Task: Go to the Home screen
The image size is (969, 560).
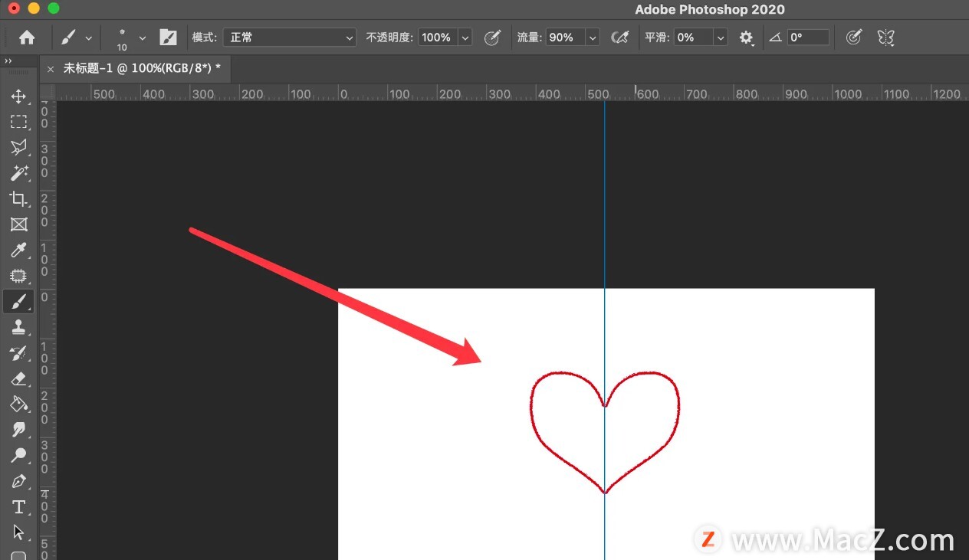Action: tap(27, 38)
